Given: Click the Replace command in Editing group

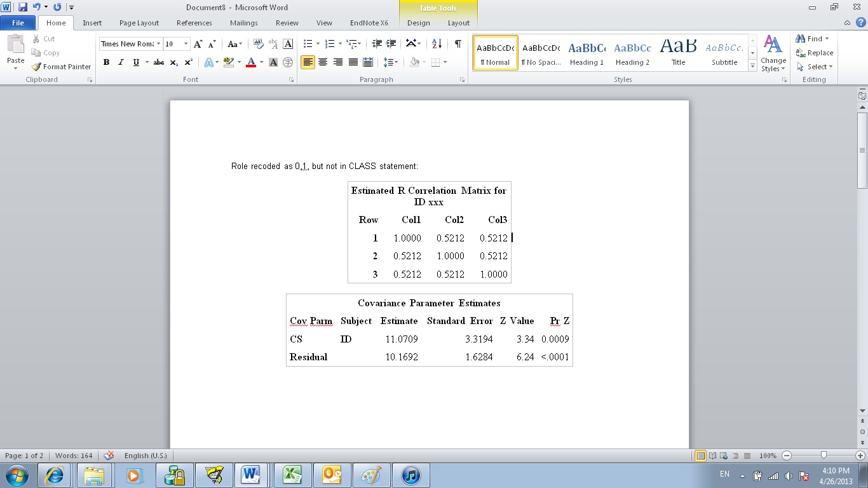Looking at the screenshot, I should tap(815, 53).
